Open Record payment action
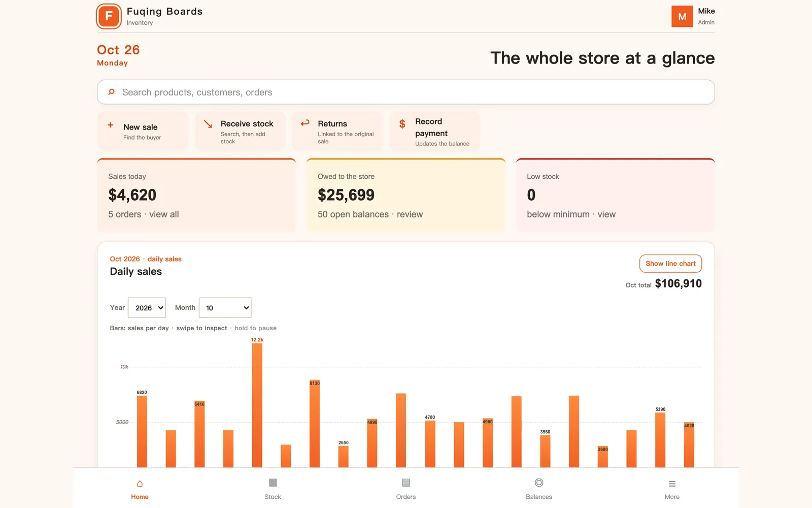Screen dimensions: 812x508 pyautogui.click(x=435, y=132)
